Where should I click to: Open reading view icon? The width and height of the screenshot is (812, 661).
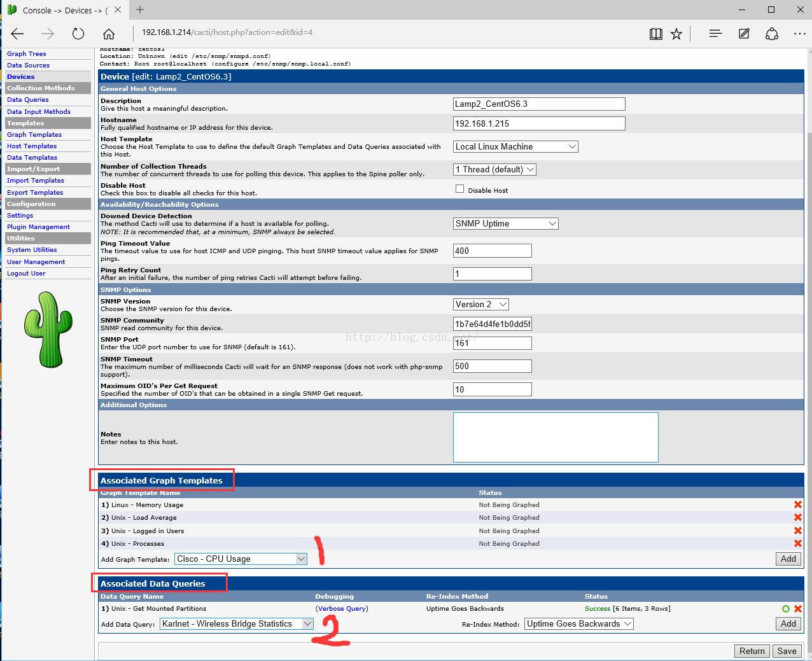(x=656, y=34)
